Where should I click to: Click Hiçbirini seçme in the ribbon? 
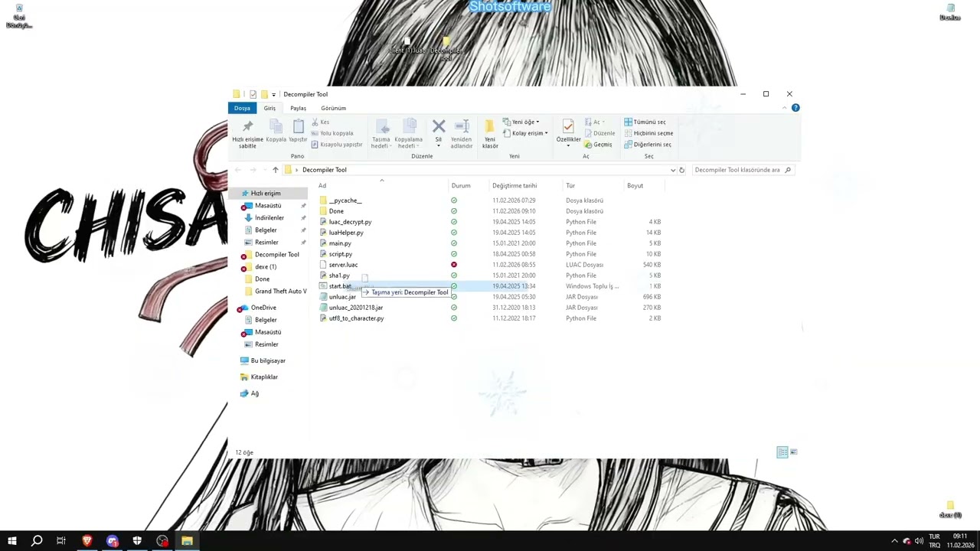[x=648, y=133]
